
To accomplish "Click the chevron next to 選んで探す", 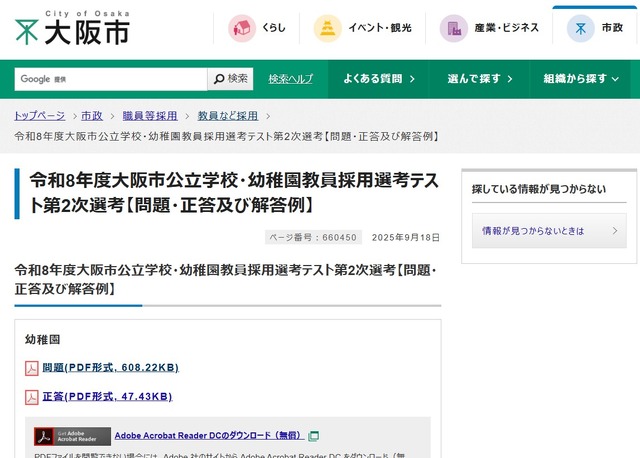I will pyautogui.click(x=510, y=79).
